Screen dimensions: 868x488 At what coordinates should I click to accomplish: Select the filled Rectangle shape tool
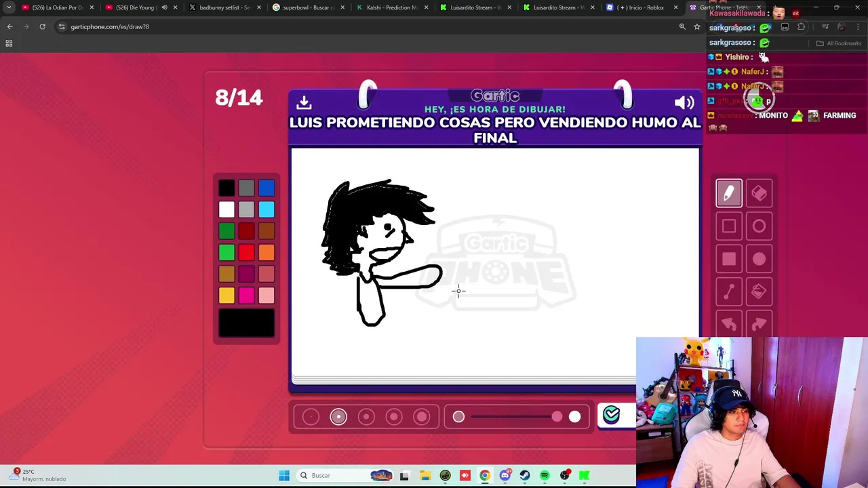click(729, 259)
